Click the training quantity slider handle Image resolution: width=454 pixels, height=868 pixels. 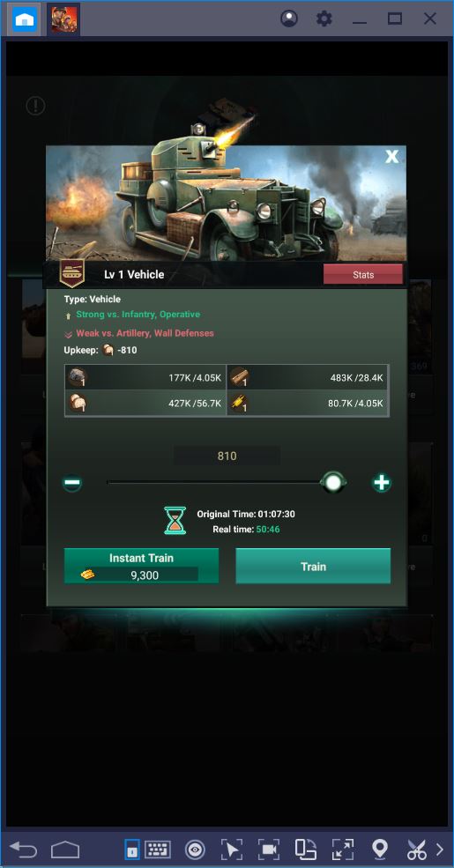tap(333, 483)
